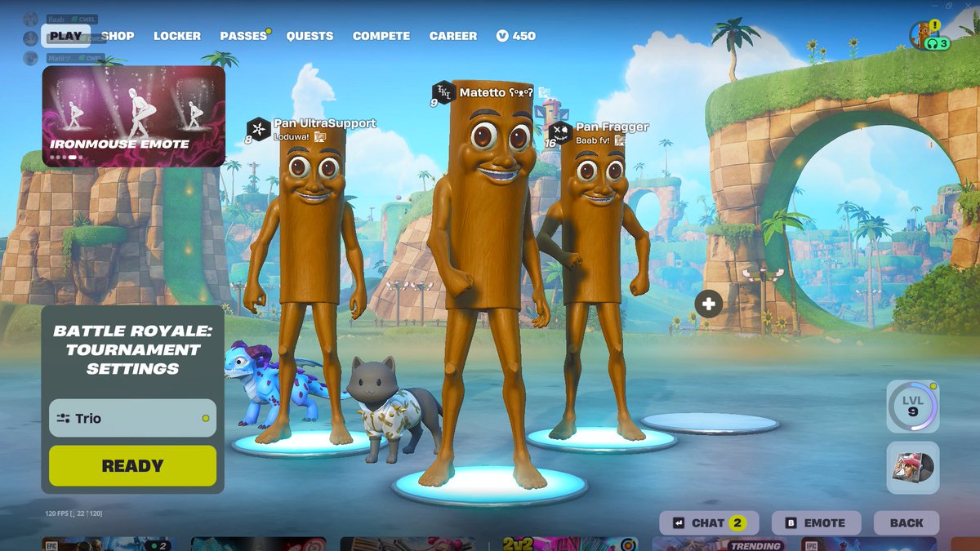Check the V-Bucks balance of 450
This screenshot has width=980, height=551.
[516, 36]
